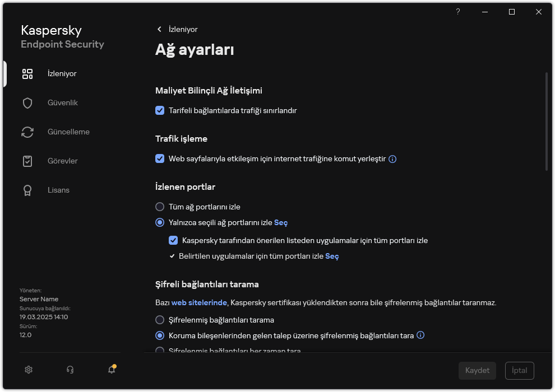This screenshot has height=392, width=555.
Task: Open support via the headset icon
Action: (70, 370)
